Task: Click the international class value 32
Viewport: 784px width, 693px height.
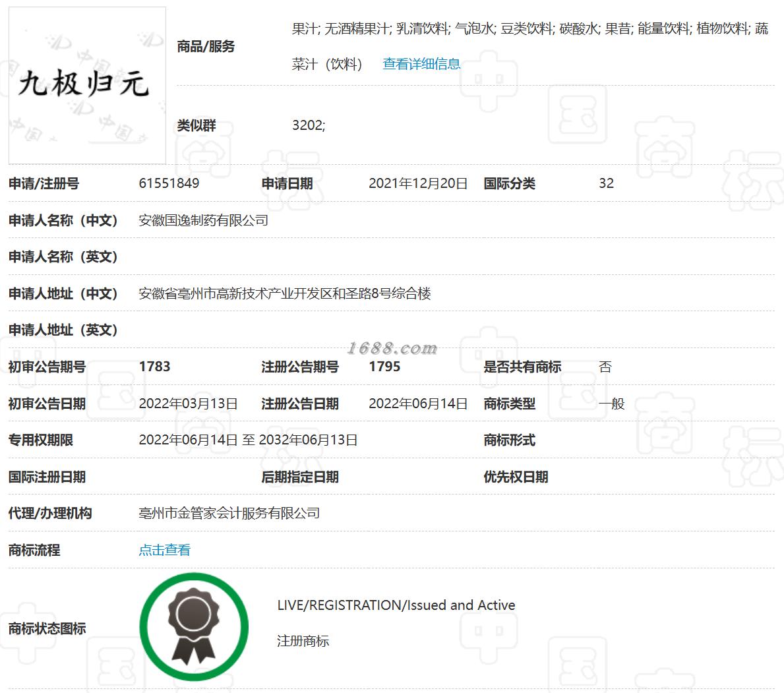Action: click(x=606, y=183)
